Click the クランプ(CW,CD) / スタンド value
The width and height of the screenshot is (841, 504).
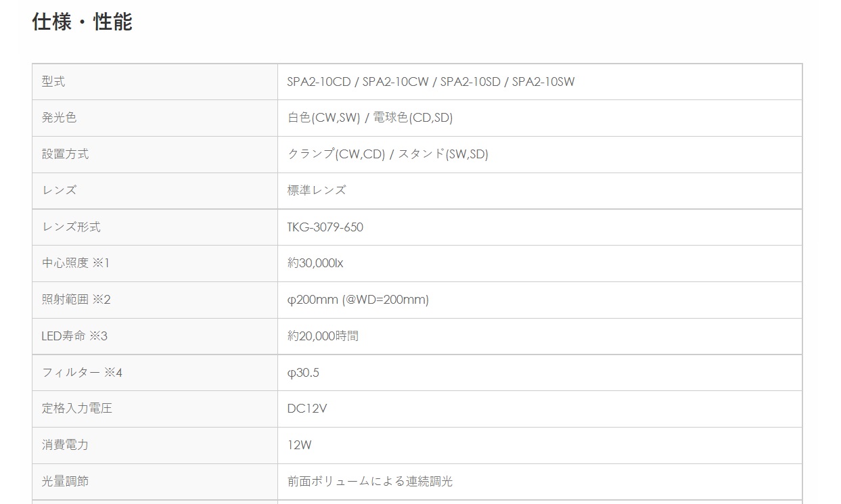click(388, 154)
